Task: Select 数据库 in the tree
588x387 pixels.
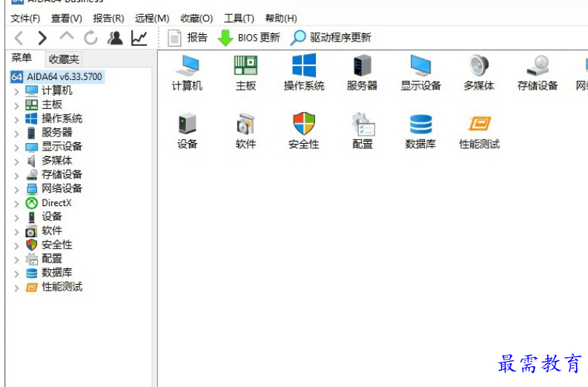Action: click(56, 273)
